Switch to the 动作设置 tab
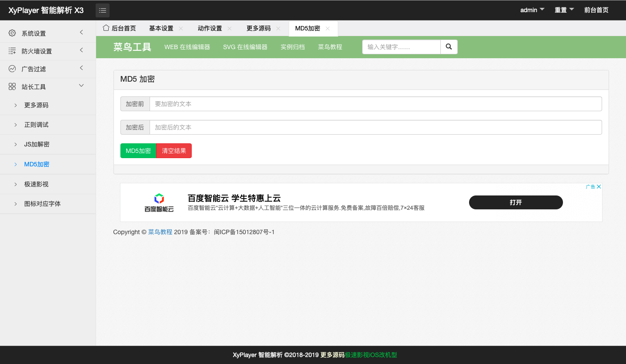Image resolution: width=626 pixels, height=364 pixels. [x=210, y=28]
